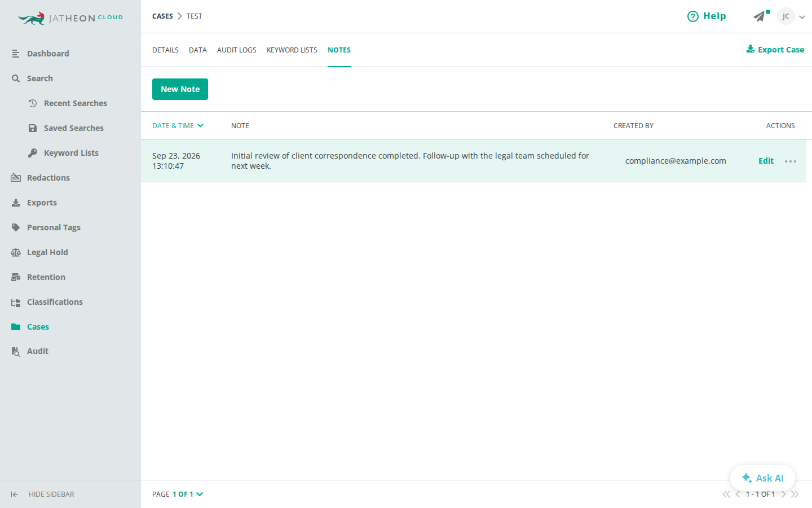Image resolution: width=812 pixels, height=508 pixels.
Task: Open more actions menu for the note
Action: (791, 161)
